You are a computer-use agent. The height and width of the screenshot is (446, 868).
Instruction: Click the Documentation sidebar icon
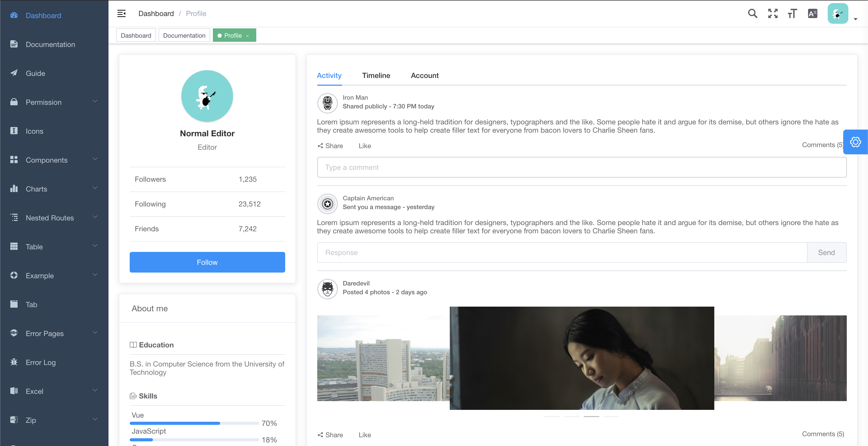pyautogui.click(x=14, y=44)
